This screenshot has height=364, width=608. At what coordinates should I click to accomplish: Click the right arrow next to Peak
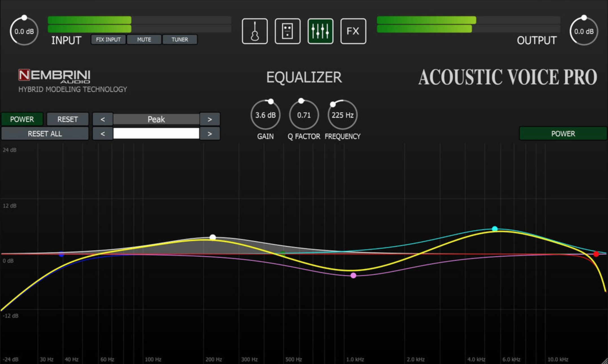(x=210, y=119)
